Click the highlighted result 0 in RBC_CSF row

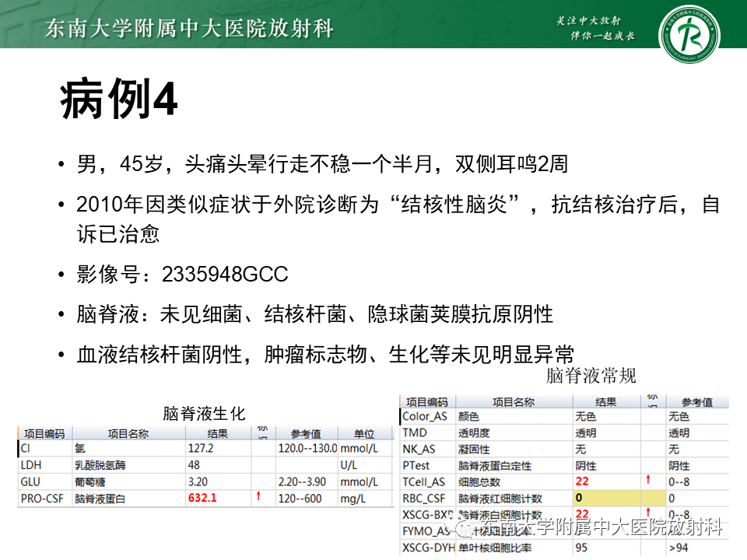point(579,498)
